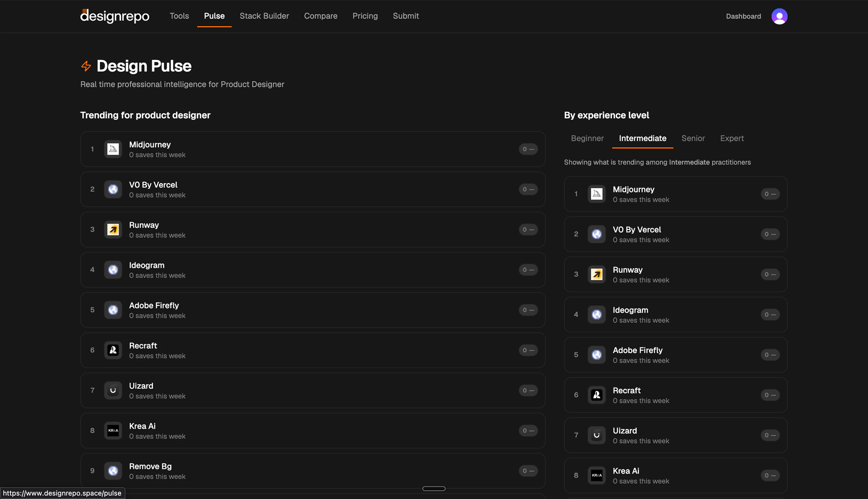Click Runway's 0 badge in Trending list

(x=528, y=229)
